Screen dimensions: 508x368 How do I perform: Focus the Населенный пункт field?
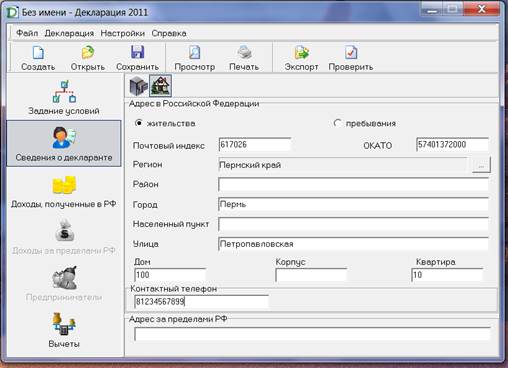click(353, 224)
